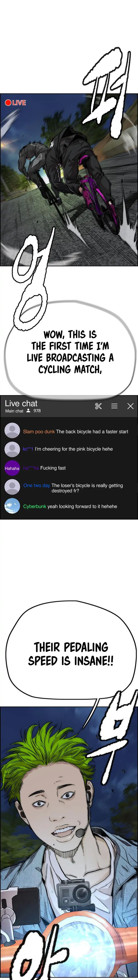Click the red LIVE indicator badge
Screen dimensions: 138x980
(x=15, y=103)
